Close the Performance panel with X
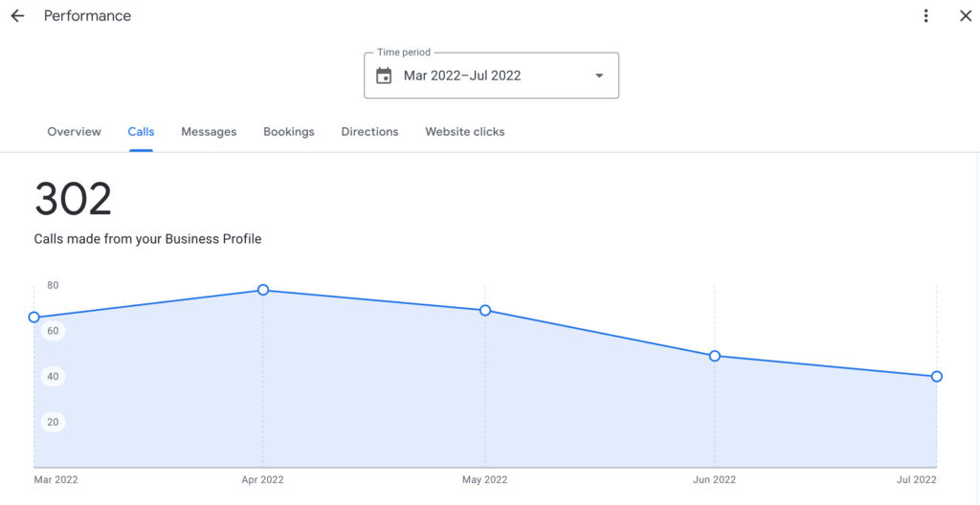The height and width of the screenshot is (505, 980). 966,16
